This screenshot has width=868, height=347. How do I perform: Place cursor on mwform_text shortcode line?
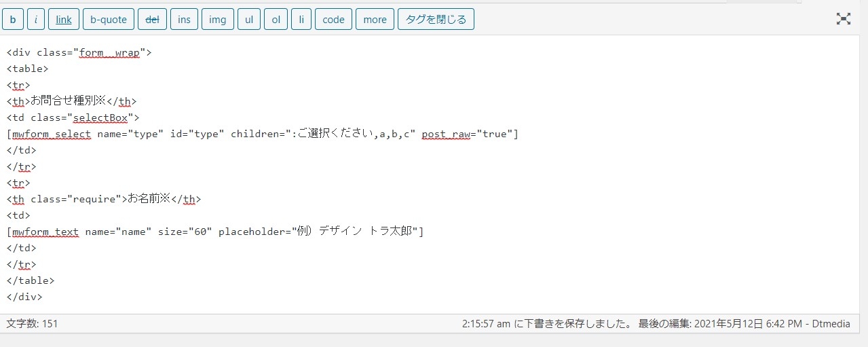tap(214, 232)
